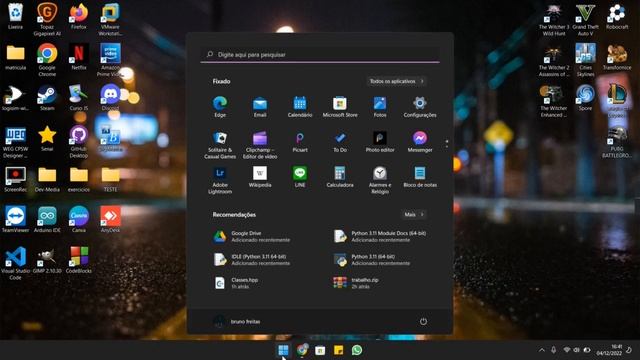This screenshot has width=640, height=360.
Task: Select the matricula desktop folder
Action: tap(16, 57)
